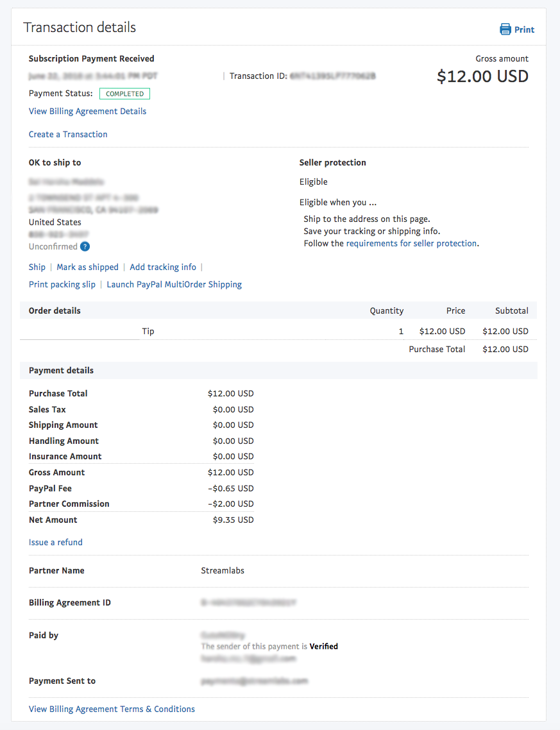Click the large $12.00 USD gross amount
Viewport: 560px width, 730px height.
coord(482,77)
